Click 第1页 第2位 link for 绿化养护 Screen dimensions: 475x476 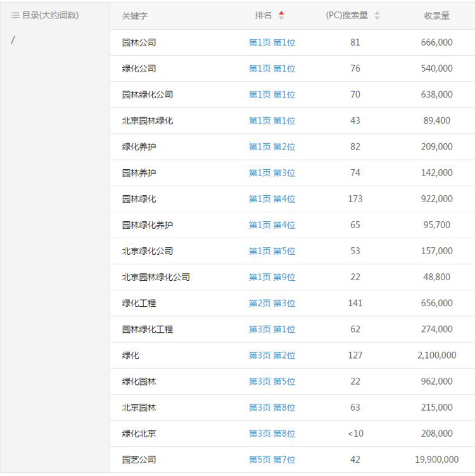pos(272,146)
